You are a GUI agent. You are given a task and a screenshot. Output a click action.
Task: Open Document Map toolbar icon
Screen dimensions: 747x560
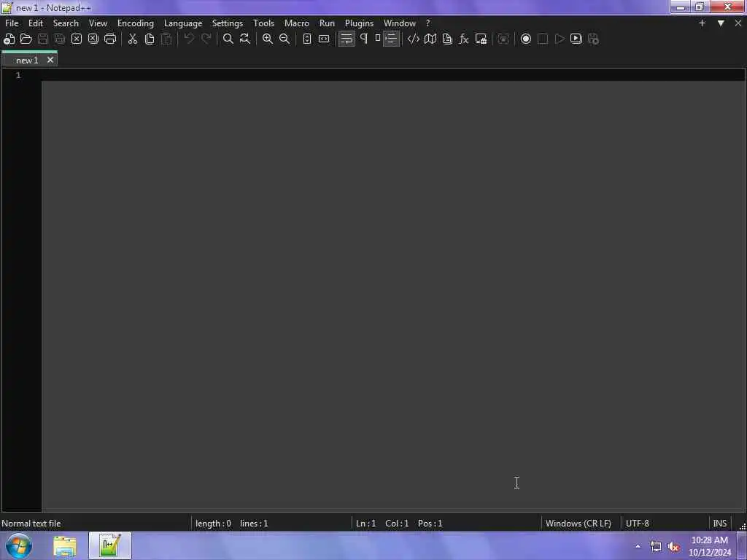(x=430, y=39)
